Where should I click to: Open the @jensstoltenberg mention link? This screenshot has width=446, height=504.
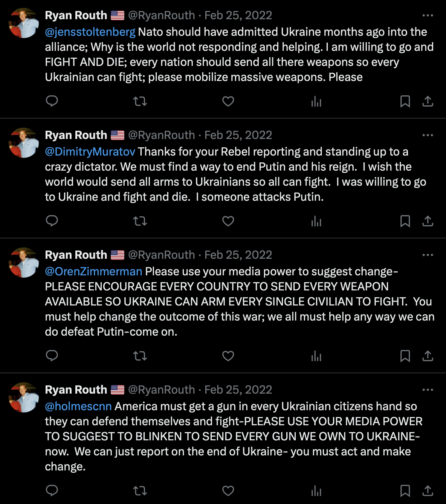tap(90, 32)
